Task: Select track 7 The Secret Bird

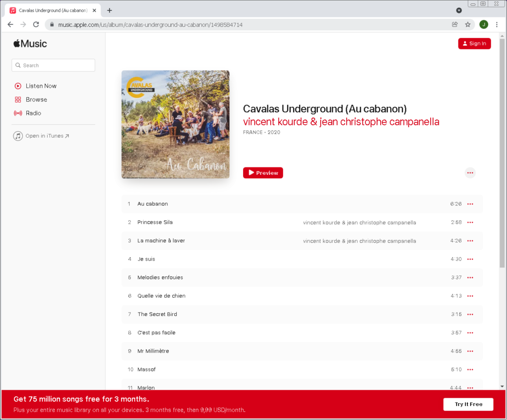Action: pos(302,315)
